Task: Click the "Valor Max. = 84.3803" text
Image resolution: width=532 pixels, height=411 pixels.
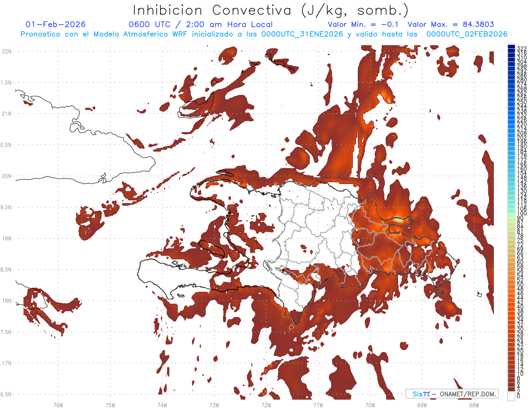Action: 451,24
